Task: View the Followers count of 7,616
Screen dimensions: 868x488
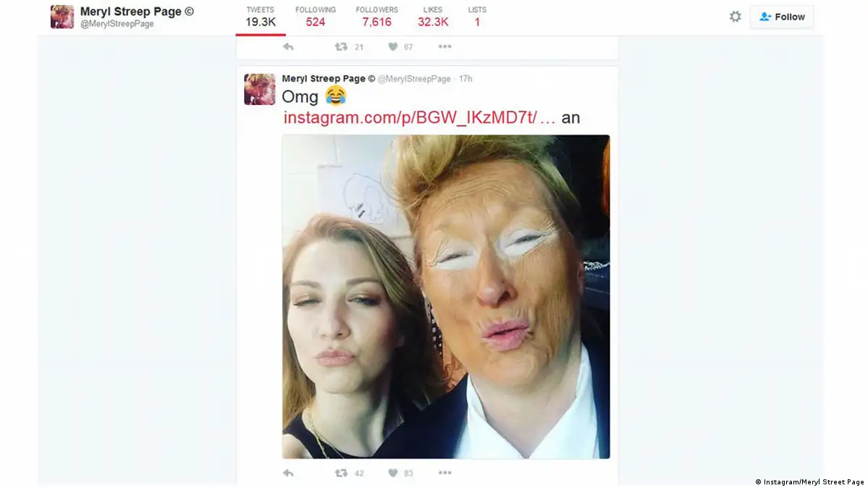Action: coord(376,17)
